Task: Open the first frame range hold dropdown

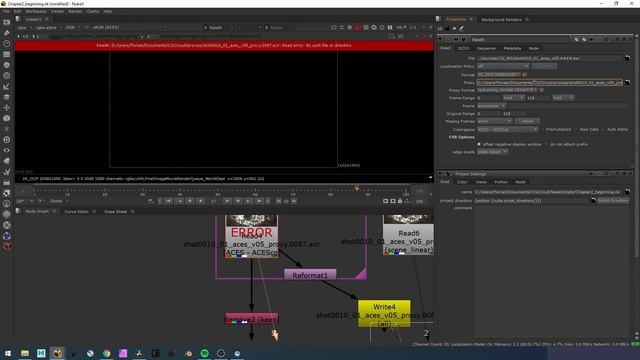Action: pos(513,98)
